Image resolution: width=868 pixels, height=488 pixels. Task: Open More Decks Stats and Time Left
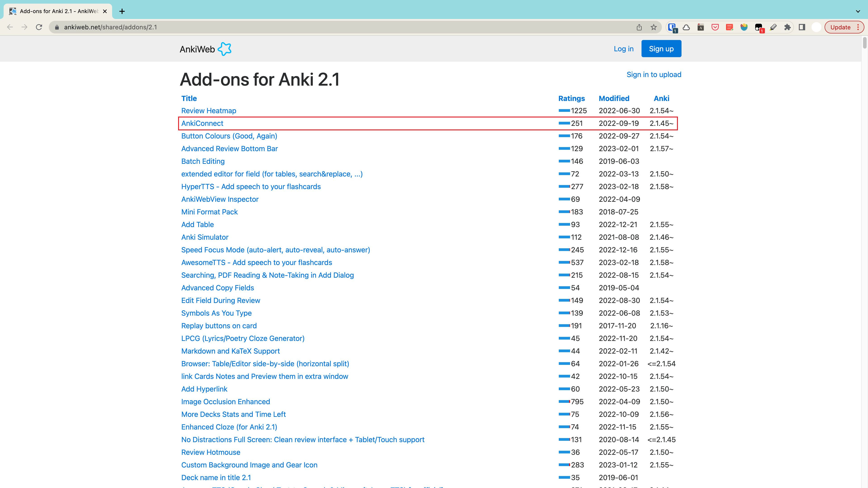pos(234,414)
